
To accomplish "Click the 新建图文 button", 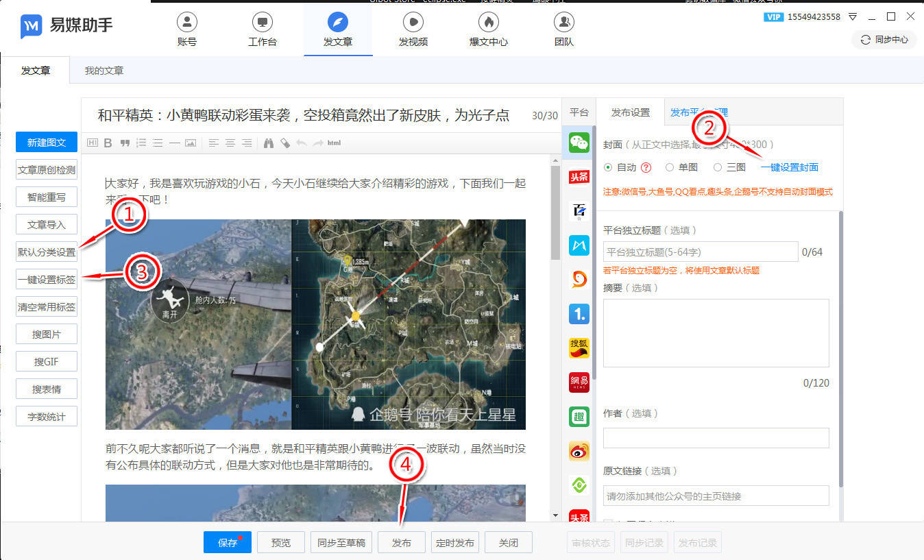I will tap(47, 143).
